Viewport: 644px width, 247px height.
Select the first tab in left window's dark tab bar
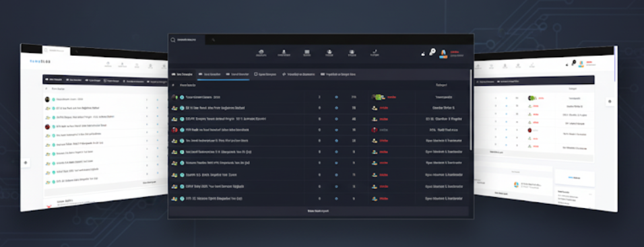[53, 79]
